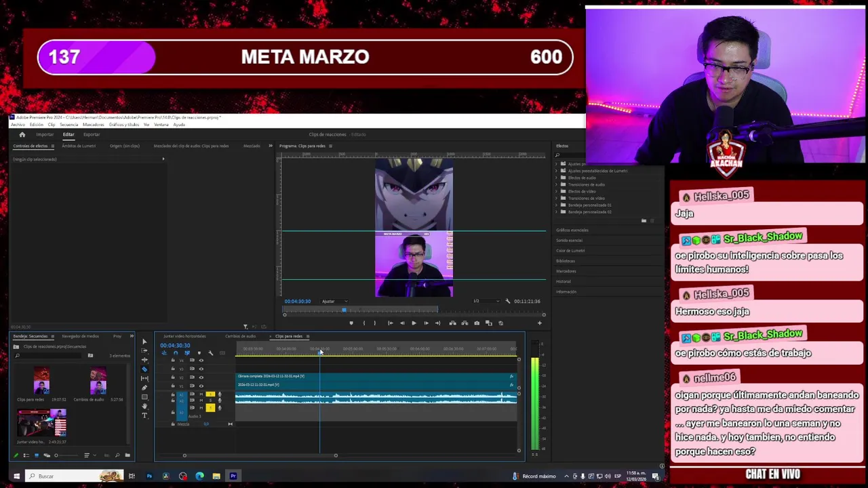The width and height of the screenshot is (868, 488).
Task: Toggle V4 track visibility eye
Action: [x=201, y=361]
